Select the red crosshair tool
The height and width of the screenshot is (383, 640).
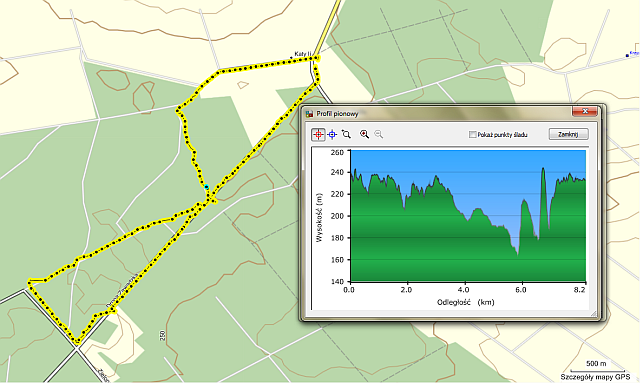(318, 134)
